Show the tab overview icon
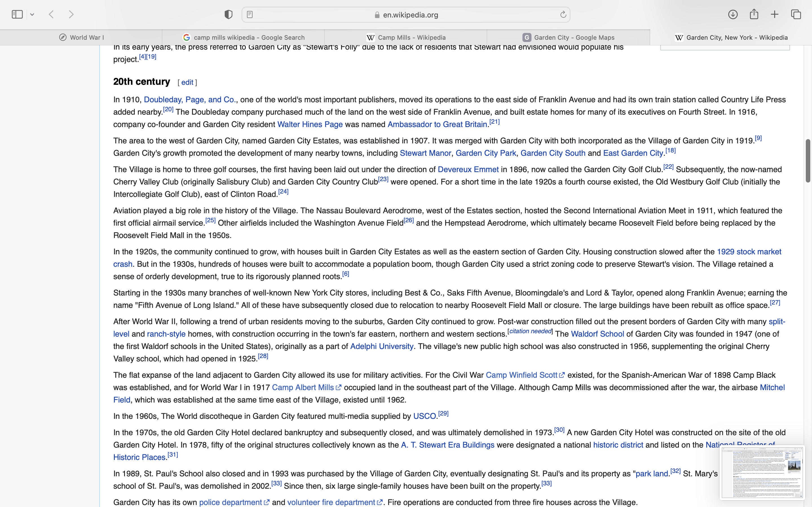The height and width of the screenshot is (507, 812). [x=796, y=14]
